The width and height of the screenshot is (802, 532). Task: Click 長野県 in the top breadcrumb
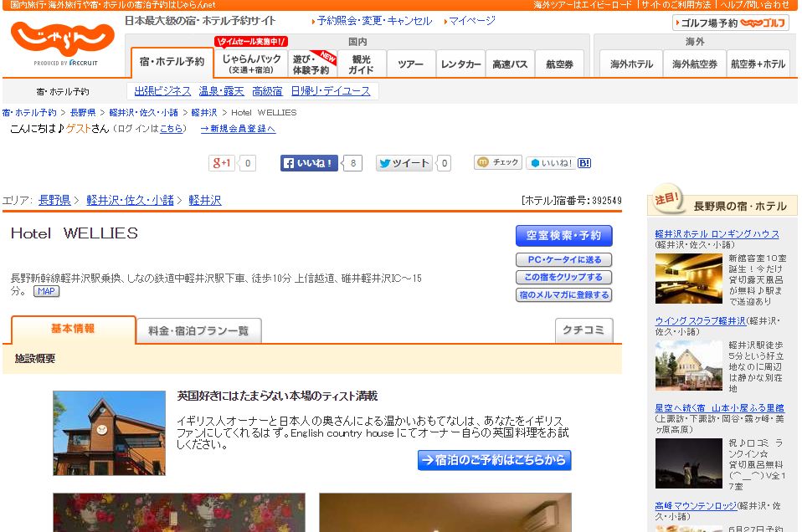[83, 112]
